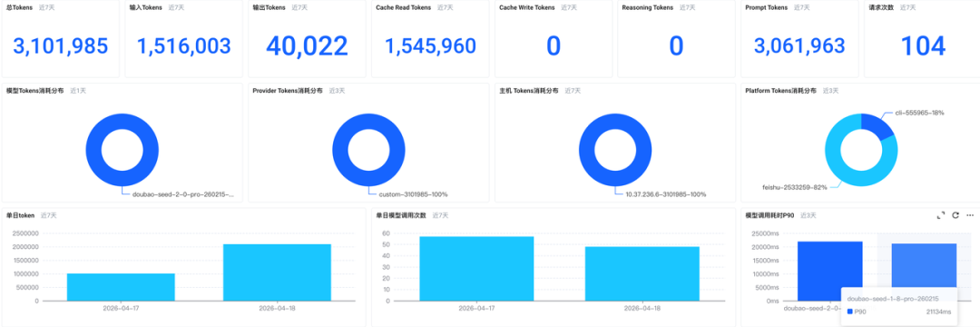The image size is (980, 327).
Task: Click the 21134ms value in tooltip
Action: 938,312
